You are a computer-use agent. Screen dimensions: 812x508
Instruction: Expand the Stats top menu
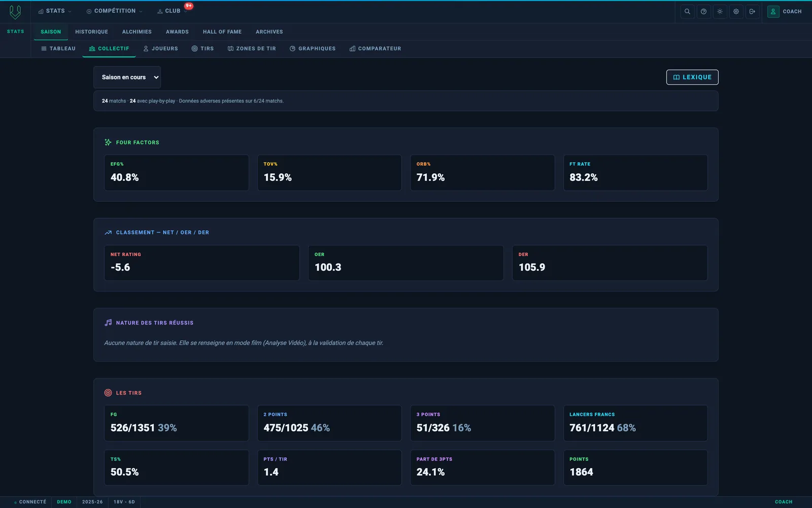click(x=55, y=11)
